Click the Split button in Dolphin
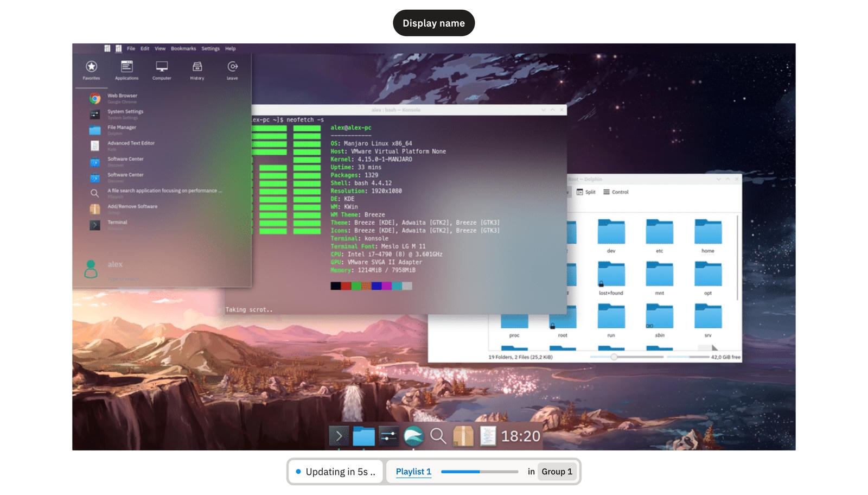 pyautogui.click(x=586, y=192)
